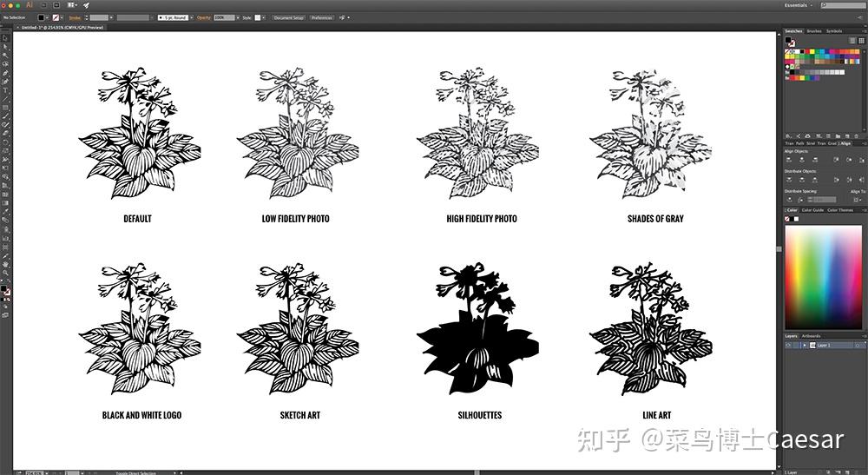Open the Align To dropdown
This screenshot has width=868, height=475.
(857, 200)
